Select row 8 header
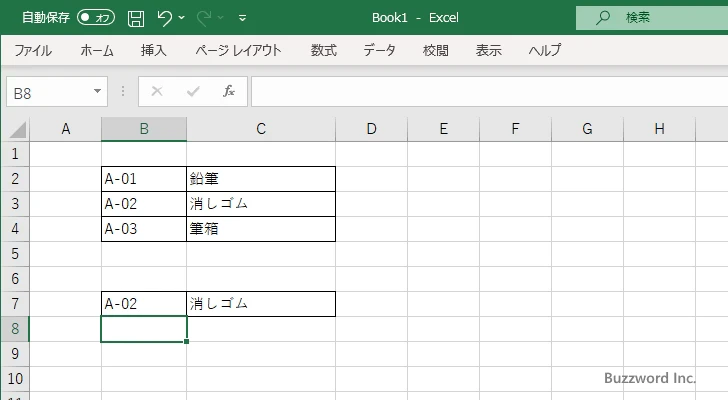This screenshot has height=400, width=728. (15, 329)
